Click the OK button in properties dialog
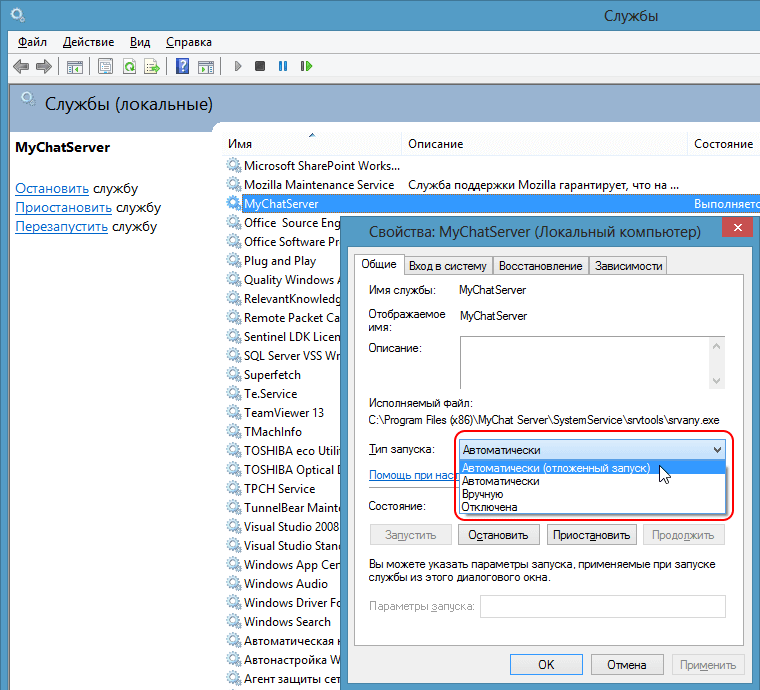 click(546, 664)
